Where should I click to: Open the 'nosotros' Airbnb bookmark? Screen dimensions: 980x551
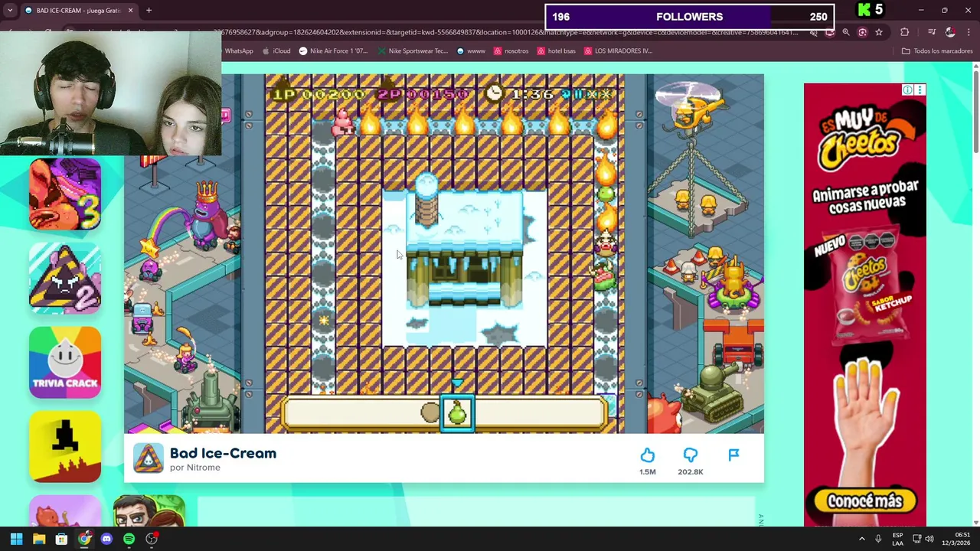pyautogui.click(x=511, y=51)
